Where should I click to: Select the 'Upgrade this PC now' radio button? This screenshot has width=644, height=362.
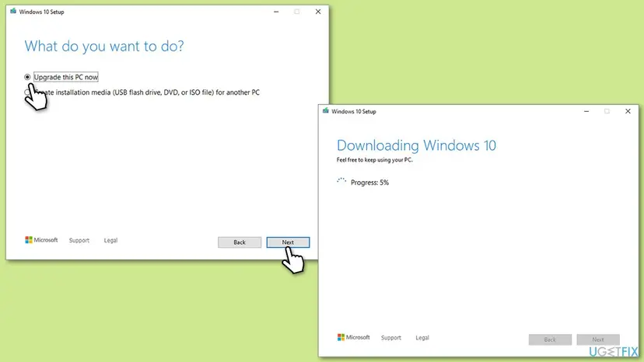(x=27, y=77)
